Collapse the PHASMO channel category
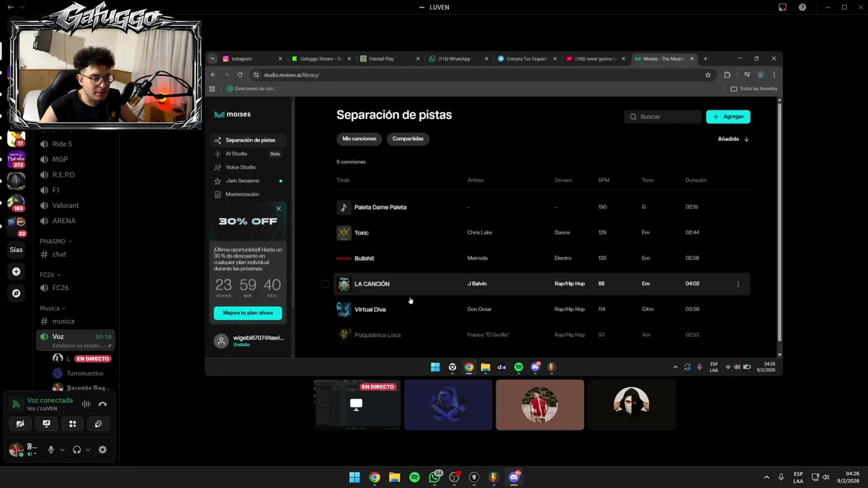This screenshot has height=488, width=868. 56,241
